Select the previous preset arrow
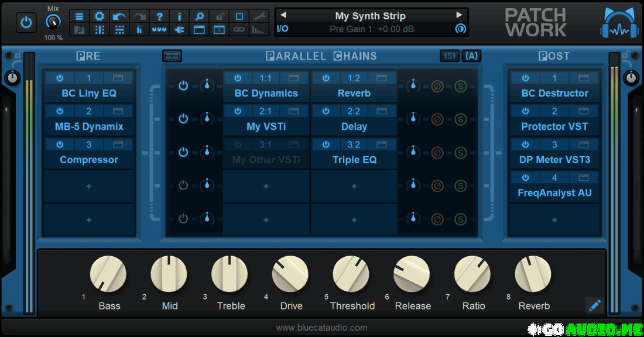The width and height of the screenshot is (644, 337). 283,15
